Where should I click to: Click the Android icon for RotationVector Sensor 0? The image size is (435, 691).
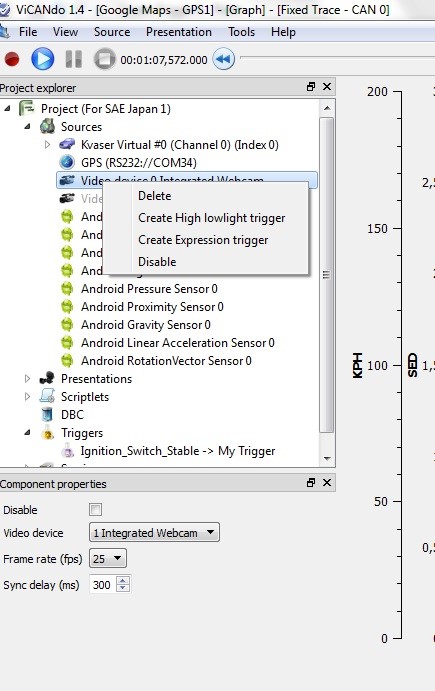[67, 361]
